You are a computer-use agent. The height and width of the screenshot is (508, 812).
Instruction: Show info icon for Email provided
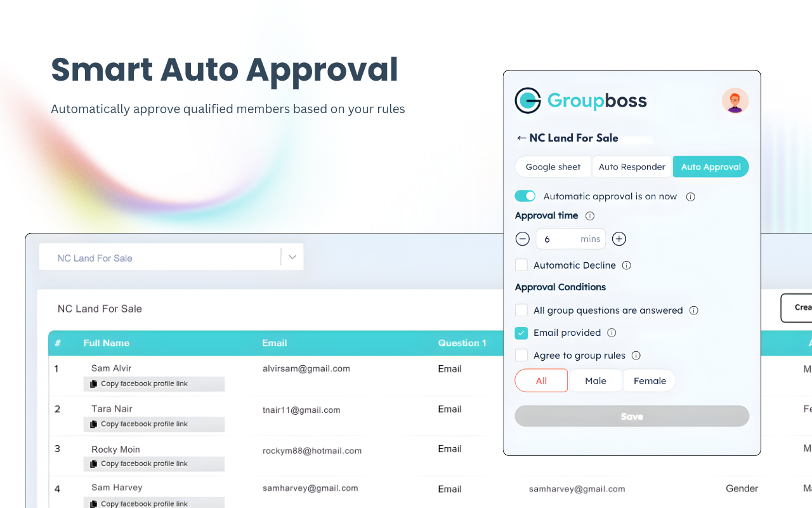612,333
